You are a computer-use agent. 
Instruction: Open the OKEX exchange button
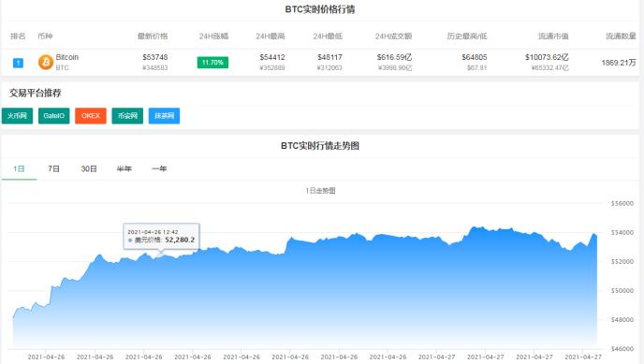tap(91, 116)
